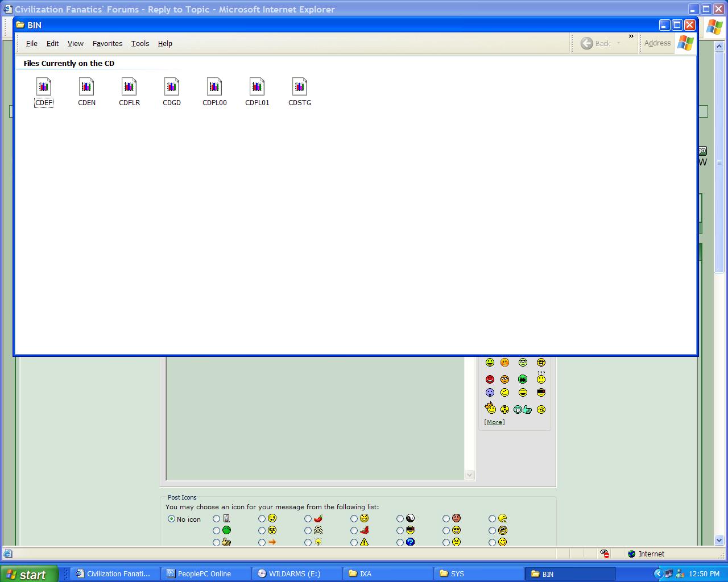Click the Internet zone status bar indicator

[646, 554]
